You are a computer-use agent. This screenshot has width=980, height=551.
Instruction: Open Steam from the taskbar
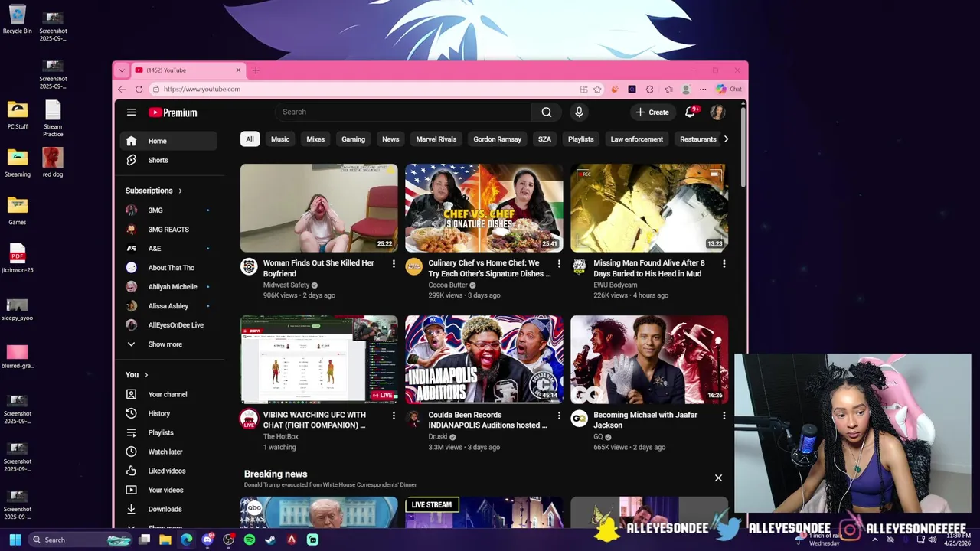(270, 540)
